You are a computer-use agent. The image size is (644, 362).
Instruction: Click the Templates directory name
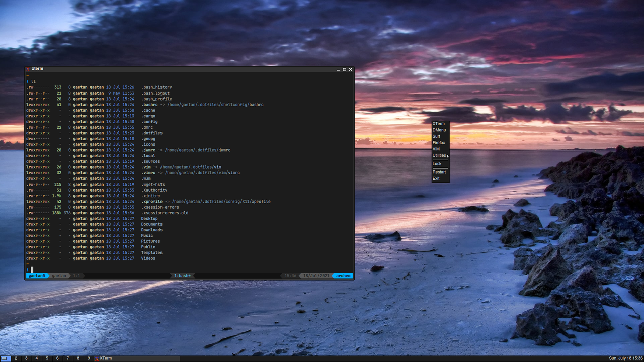point(152,253)
